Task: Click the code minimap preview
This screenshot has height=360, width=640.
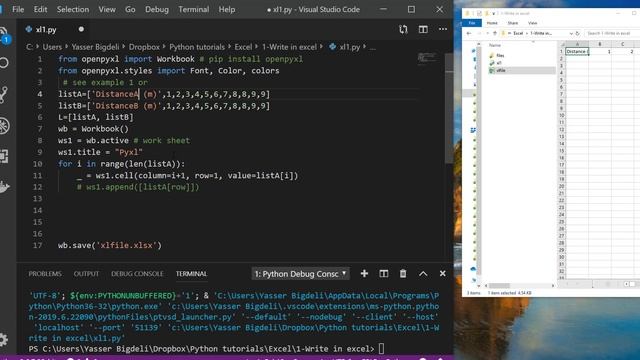Action: point(427,58)
